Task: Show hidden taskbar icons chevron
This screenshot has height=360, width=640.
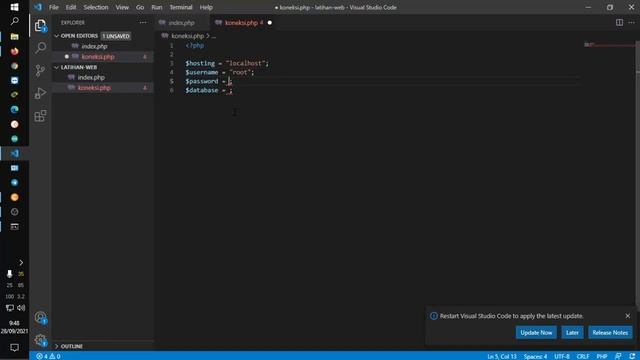Action: tap(21, 262)
